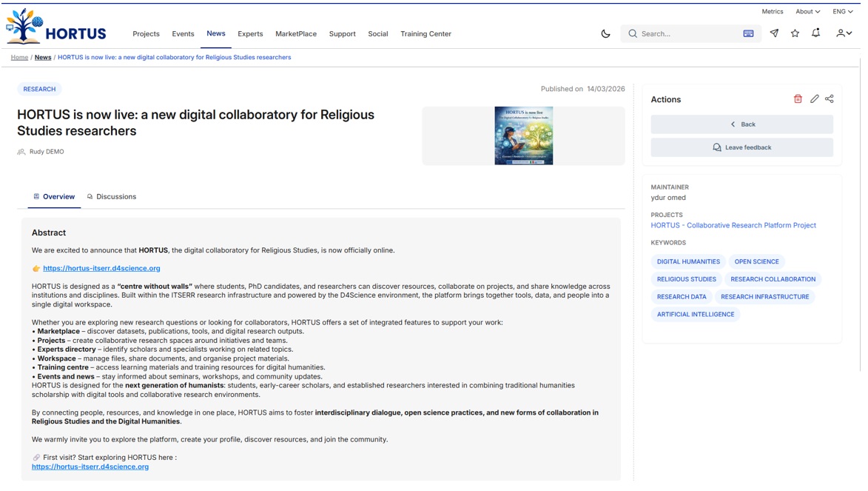Viewport: 868px width, 491px height.
Task: Click the Abstract heading
Action: coord(49,233)
